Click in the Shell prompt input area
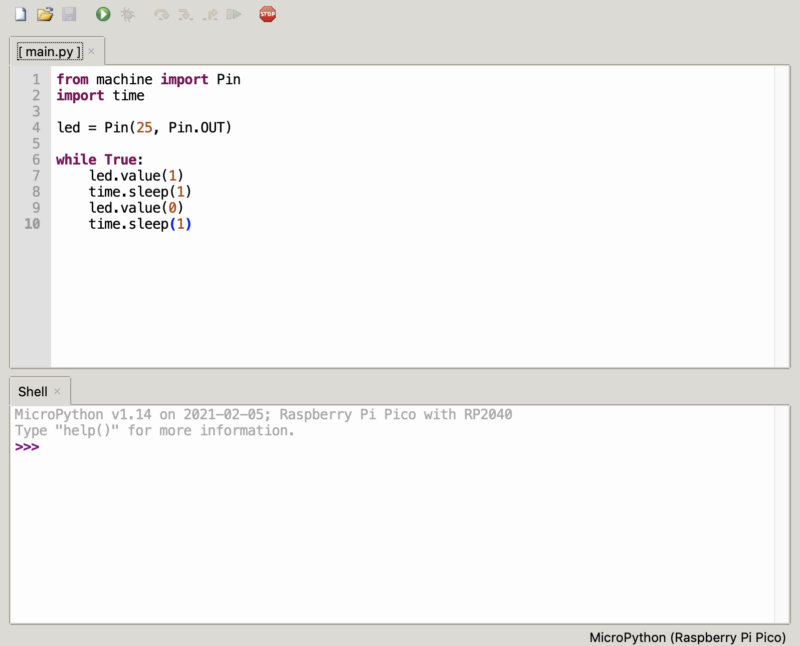The image size is (800, 646). coord(300,447)
